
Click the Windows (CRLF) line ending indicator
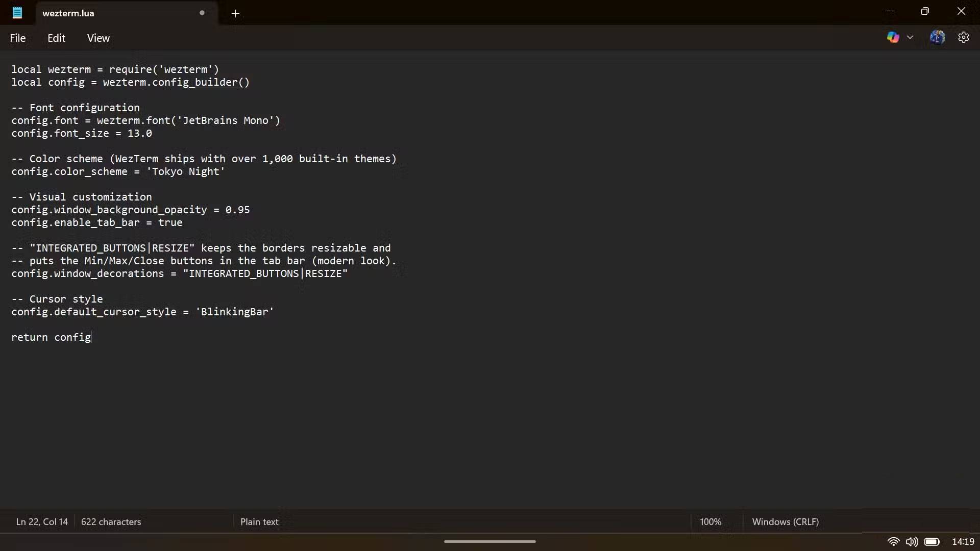pos(785,522)
